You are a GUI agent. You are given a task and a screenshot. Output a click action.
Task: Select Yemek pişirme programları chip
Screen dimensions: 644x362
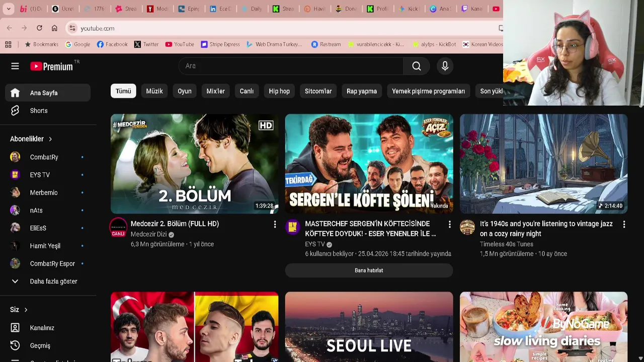tap(428, 91)
